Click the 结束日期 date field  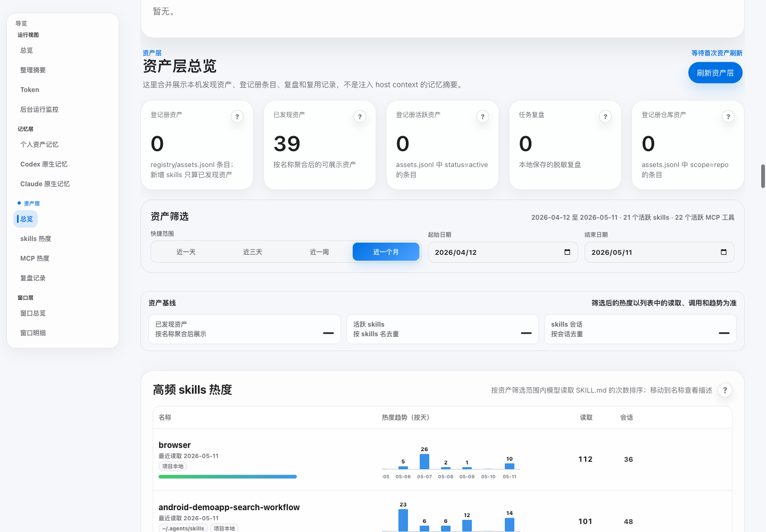click(659, 252)
